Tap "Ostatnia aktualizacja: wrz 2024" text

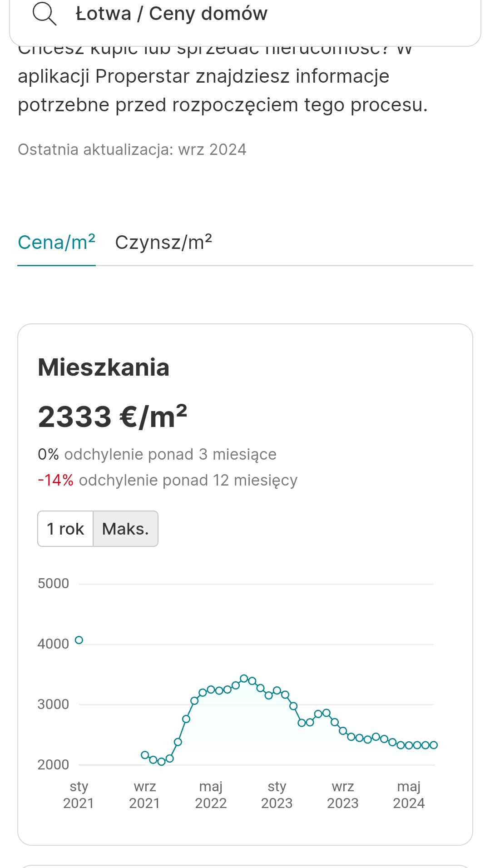tap(132, 149)
